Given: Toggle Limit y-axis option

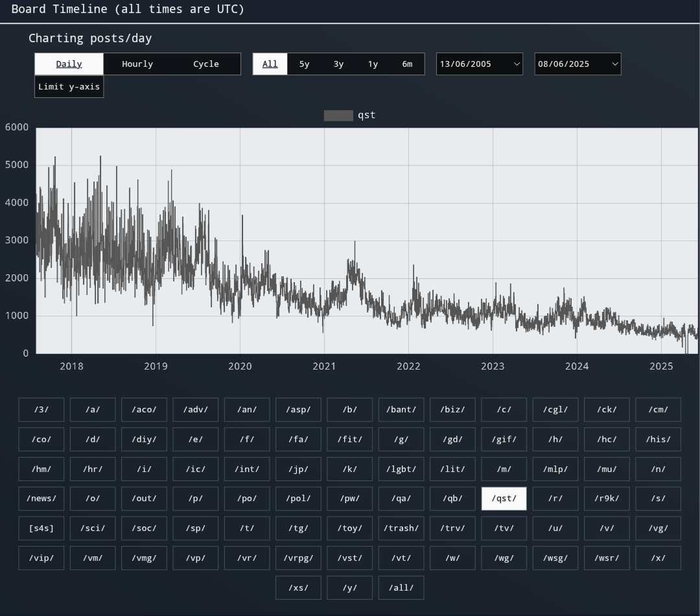Looking at the screenshot, I should click(x=69, y=87).
